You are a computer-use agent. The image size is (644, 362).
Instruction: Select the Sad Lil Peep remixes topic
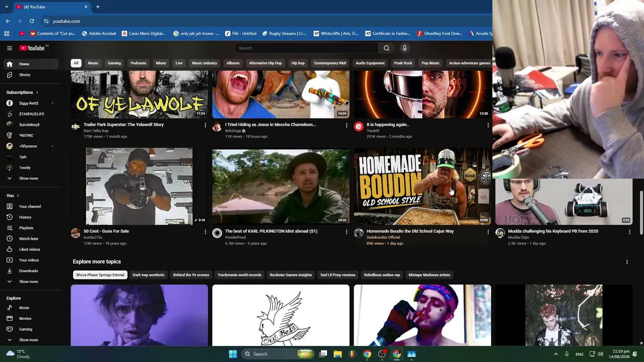338,275
